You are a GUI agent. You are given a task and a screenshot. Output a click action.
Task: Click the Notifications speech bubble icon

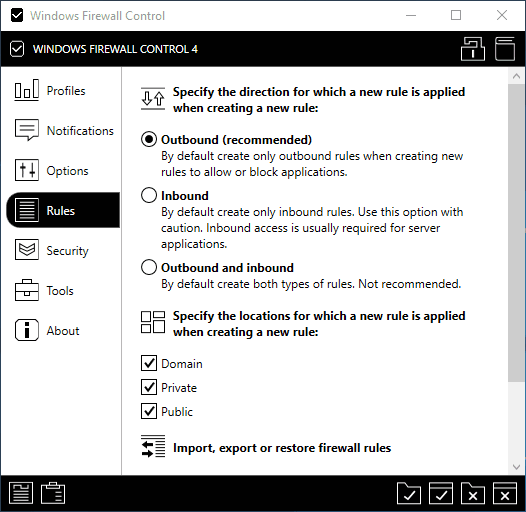point(27,130)
